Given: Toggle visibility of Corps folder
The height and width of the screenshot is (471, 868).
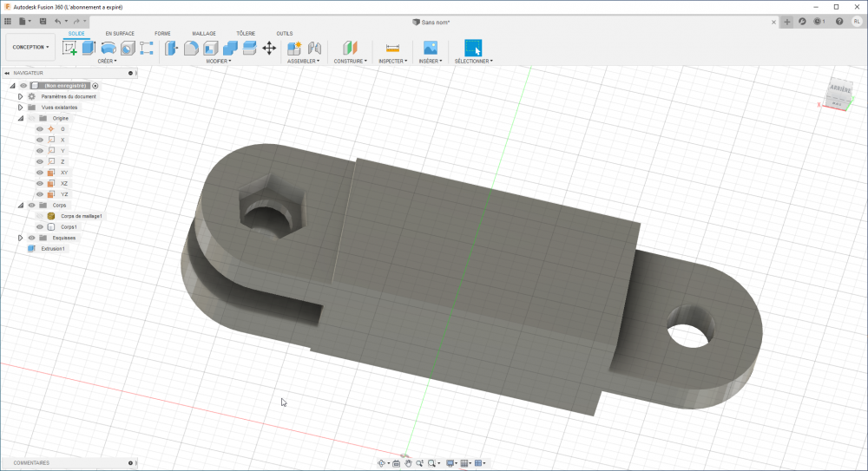Looking at the screenshot, I should click(x=31, y=206).
